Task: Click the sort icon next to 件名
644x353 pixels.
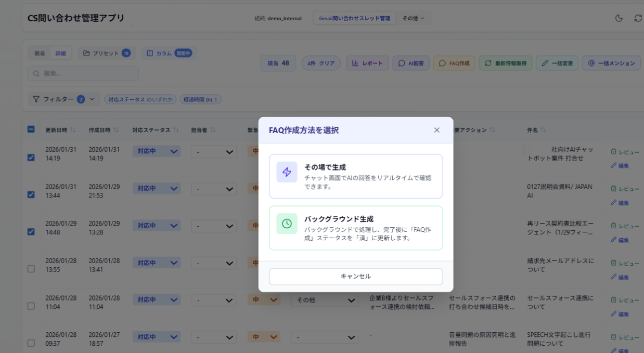Action: pos(543,129)
